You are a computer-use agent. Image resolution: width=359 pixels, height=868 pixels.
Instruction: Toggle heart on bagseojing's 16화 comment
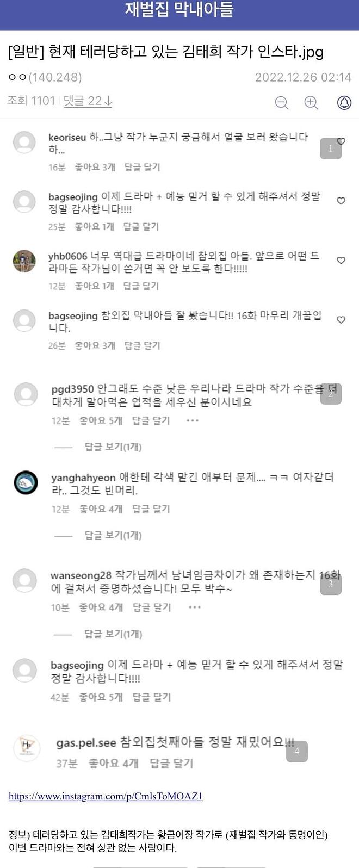[x=341, y=320]
